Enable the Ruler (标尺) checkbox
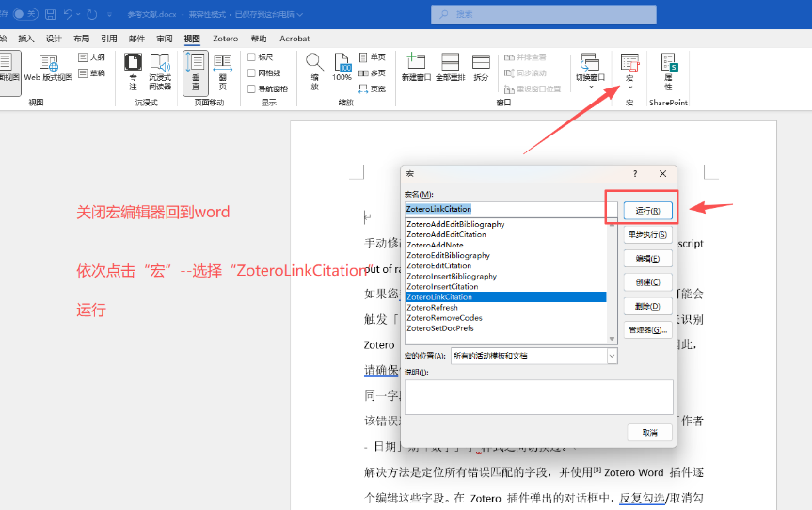Screen dimensions: 812x510 pos(251,57)
